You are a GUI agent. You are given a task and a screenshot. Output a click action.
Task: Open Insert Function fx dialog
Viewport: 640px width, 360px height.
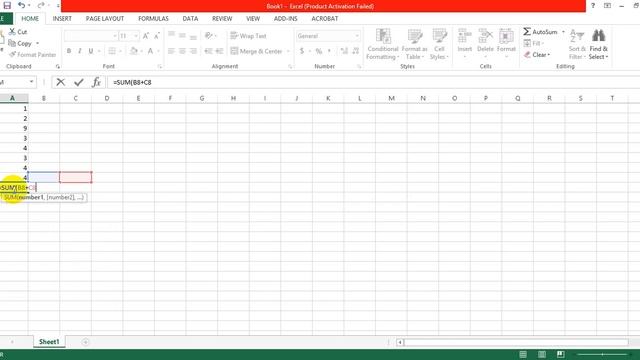[x=96, y=82]
